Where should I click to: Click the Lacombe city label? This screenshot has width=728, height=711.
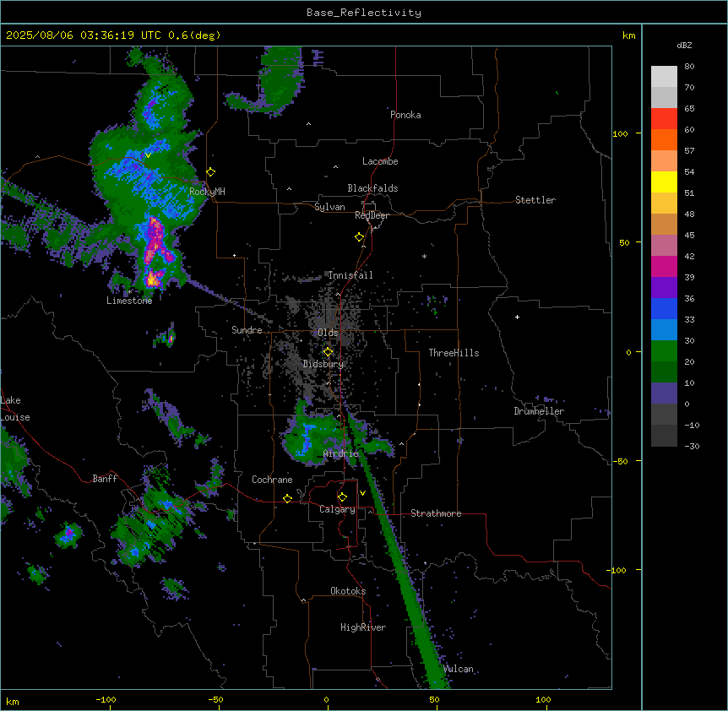380,161
